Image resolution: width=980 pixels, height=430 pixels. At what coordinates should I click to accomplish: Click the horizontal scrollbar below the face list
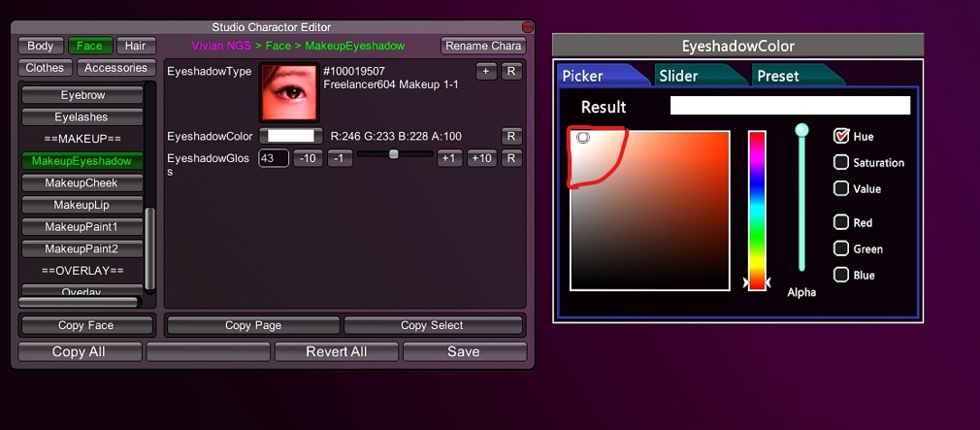[79, 302]
